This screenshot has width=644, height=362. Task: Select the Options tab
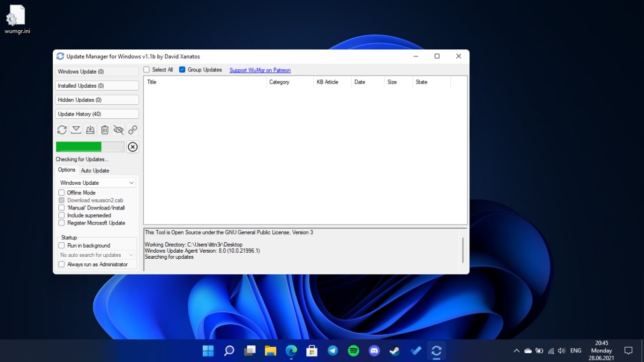click(66, 170)
